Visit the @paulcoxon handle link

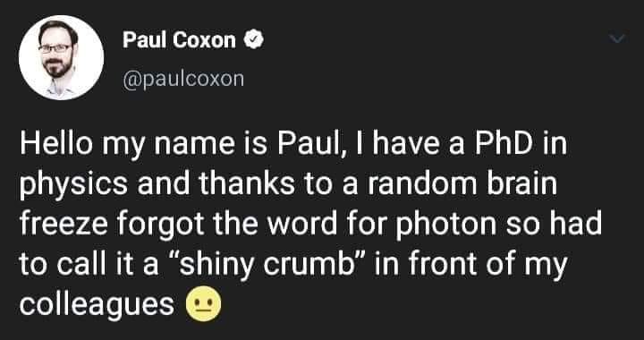click(x=183, y=79)
